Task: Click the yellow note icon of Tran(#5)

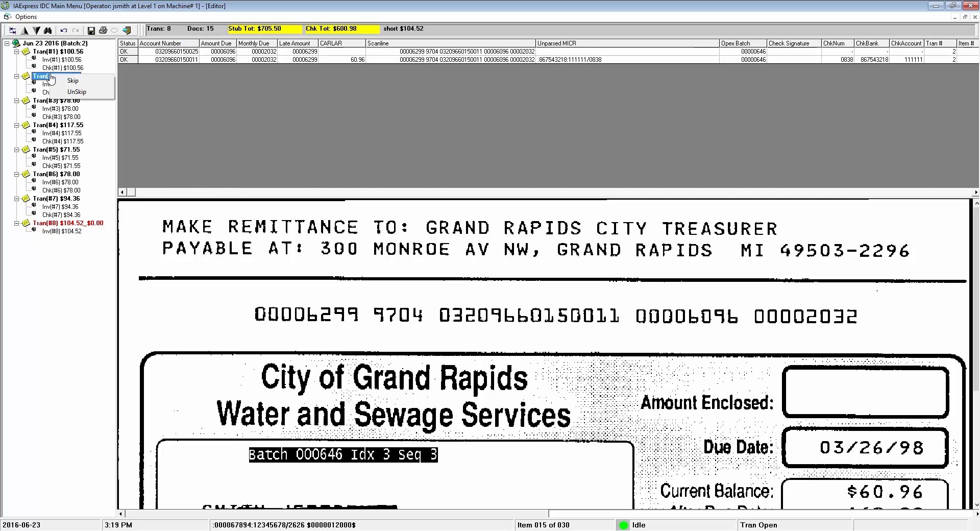Action: 26,150
